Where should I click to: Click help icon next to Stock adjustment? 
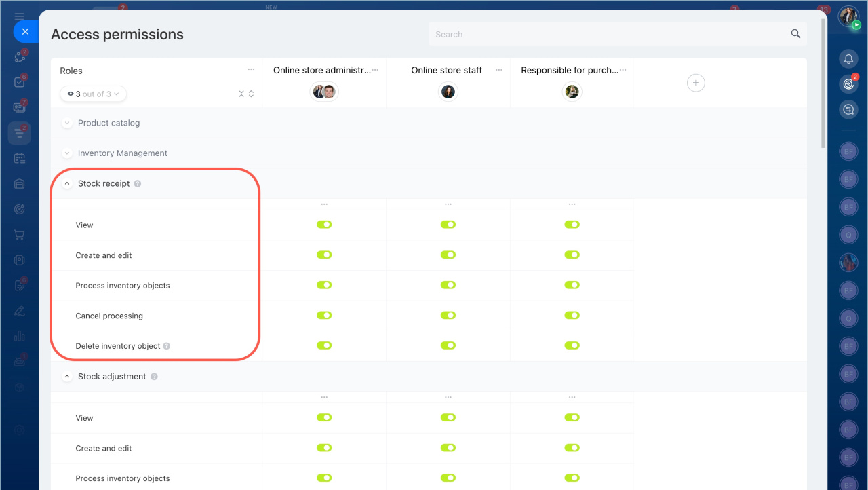pyautogui.click(x=154, y=377)
